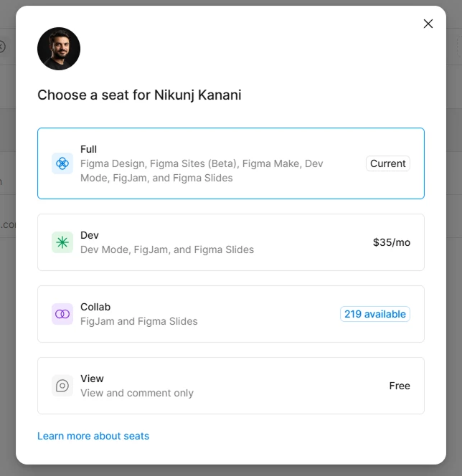
Task: Click the green Dev seat icon
Action: coord(62,242)
